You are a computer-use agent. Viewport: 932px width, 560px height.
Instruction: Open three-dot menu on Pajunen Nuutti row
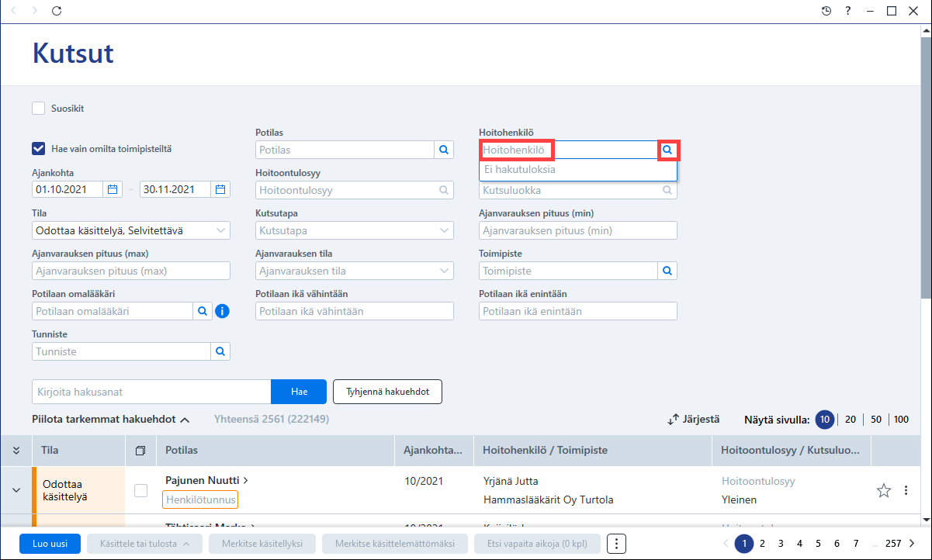[906, 490]
